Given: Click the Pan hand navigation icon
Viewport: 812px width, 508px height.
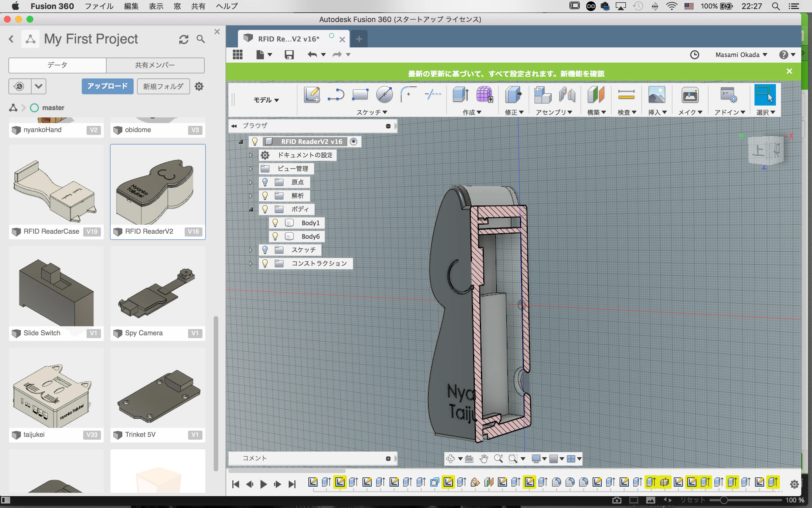Looking at the screenshot, I should pos(484,459).
